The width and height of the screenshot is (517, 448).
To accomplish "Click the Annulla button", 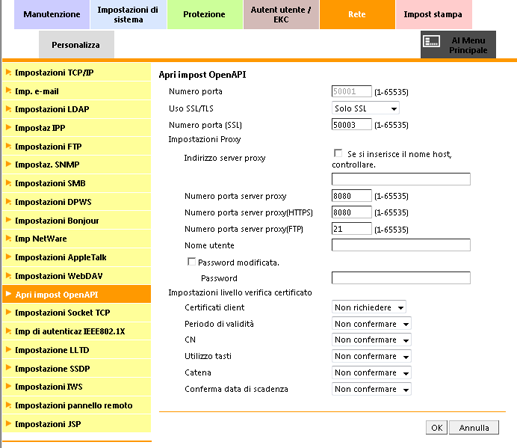I will pos(474,428).
